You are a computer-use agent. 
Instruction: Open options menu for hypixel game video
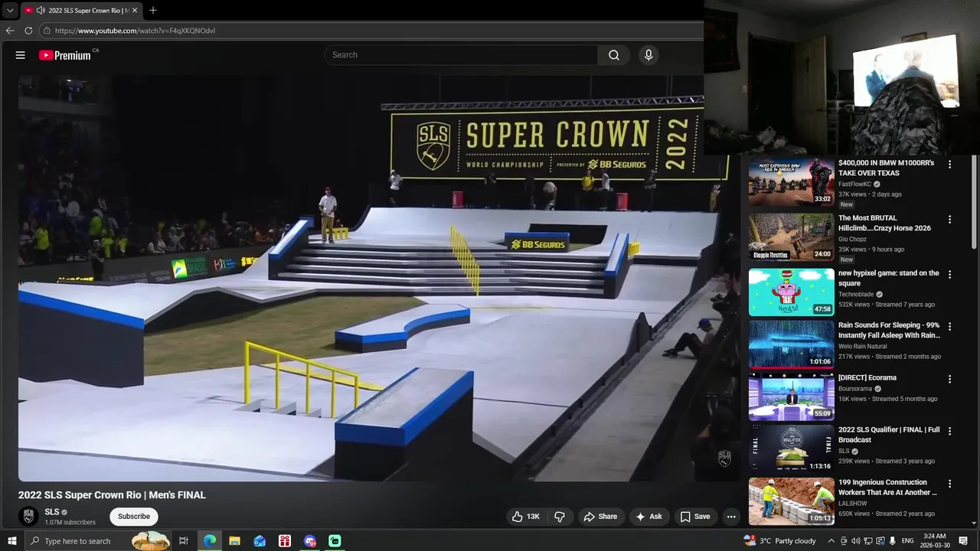click(x=950, y=274)
